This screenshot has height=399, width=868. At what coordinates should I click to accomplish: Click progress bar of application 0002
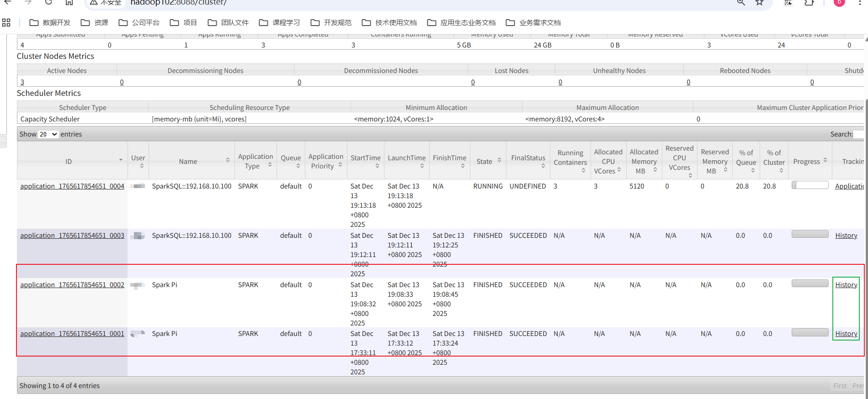(810, 283)
